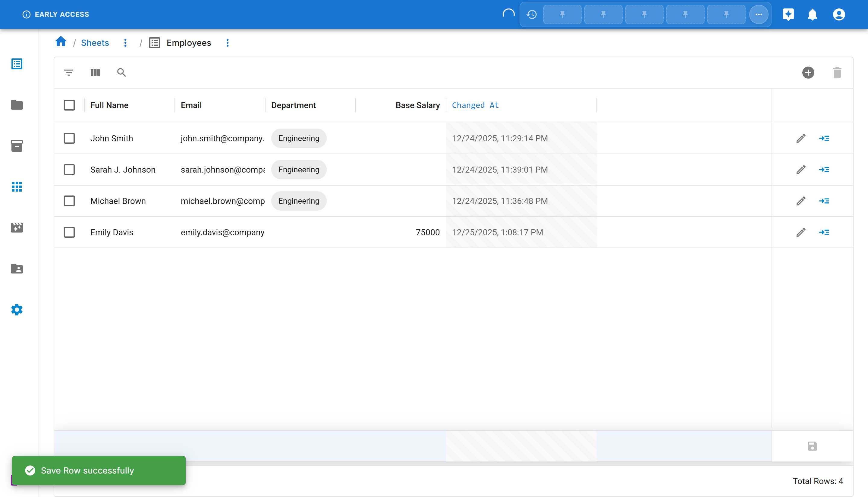Click the filter list icon

pos(69,72)
